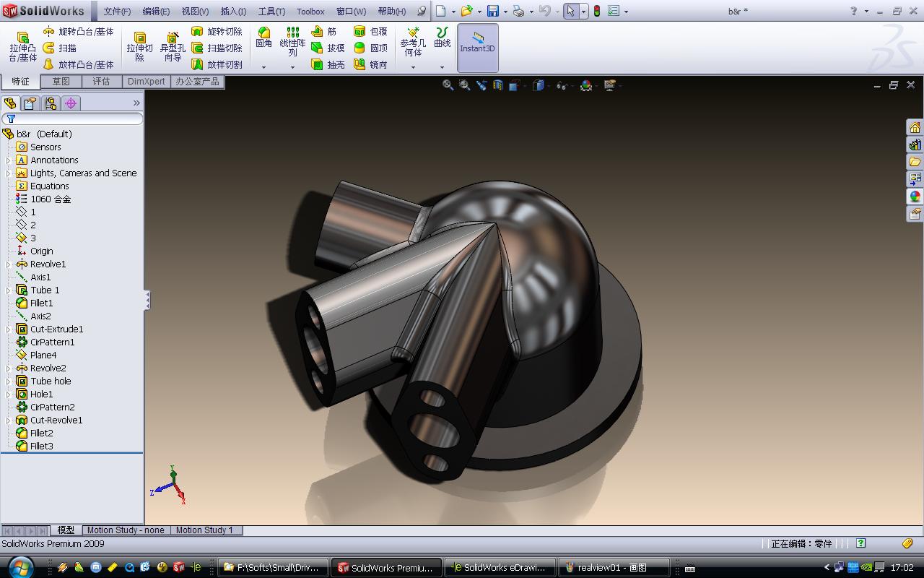Select the 1060 合金 material entry
Screen dimensions: 924x578
(43, 199)
